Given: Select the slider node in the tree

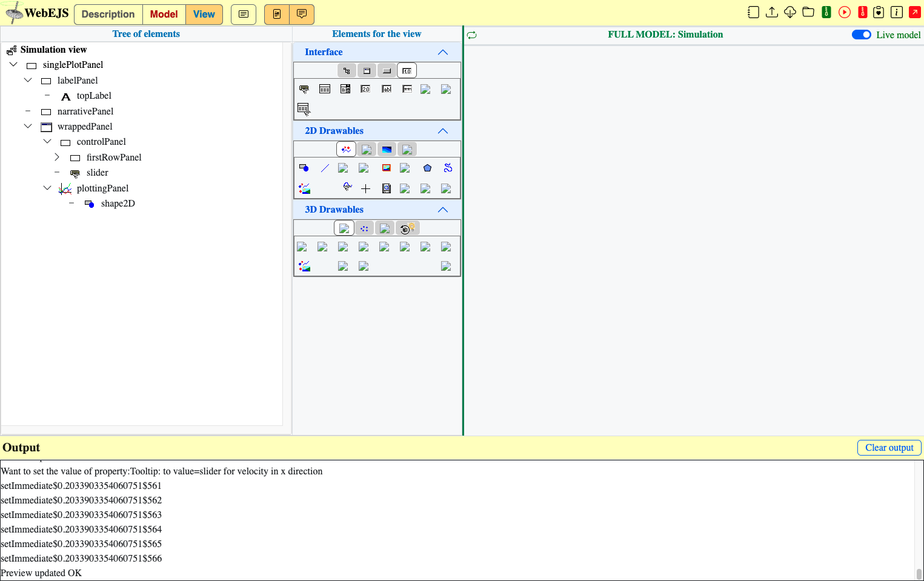Looking at the screenshot, I should (97, 173).
